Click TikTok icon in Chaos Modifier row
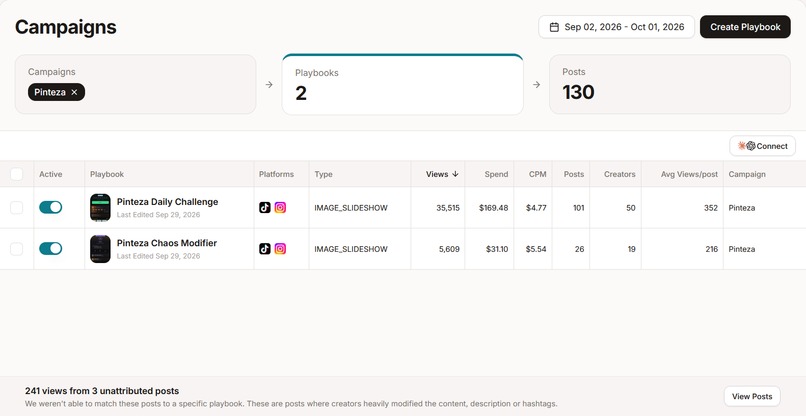The width and height of the screenshot is (806, 416). pyautogui.click(x=265, y=249)
